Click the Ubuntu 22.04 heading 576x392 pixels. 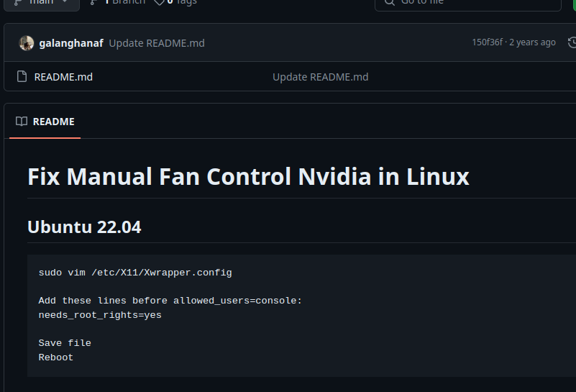point(84,227)
